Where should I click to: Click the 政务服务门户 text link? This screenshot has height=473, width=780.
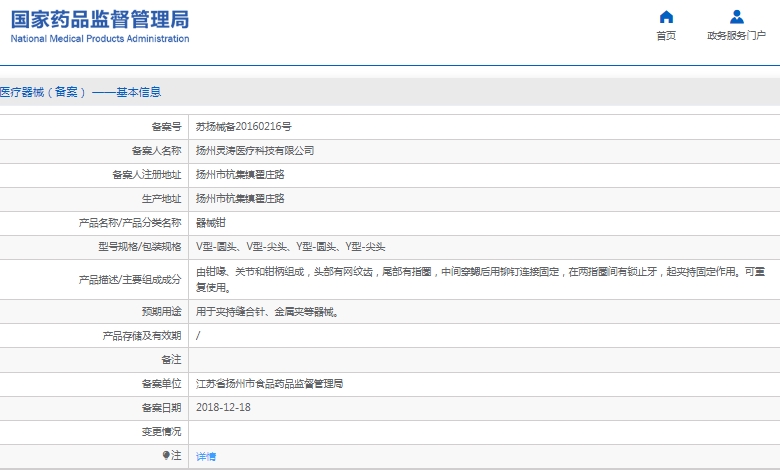(737, 36)
